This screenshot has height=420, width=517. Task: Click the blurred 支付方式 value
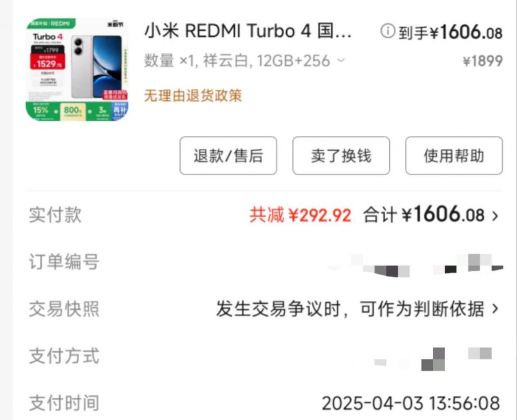[433, 358]
